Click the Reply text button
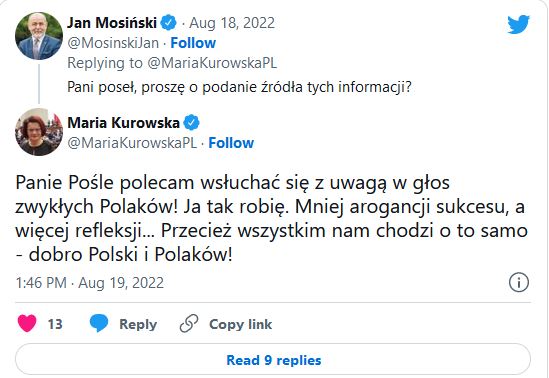 click(138, 324)
